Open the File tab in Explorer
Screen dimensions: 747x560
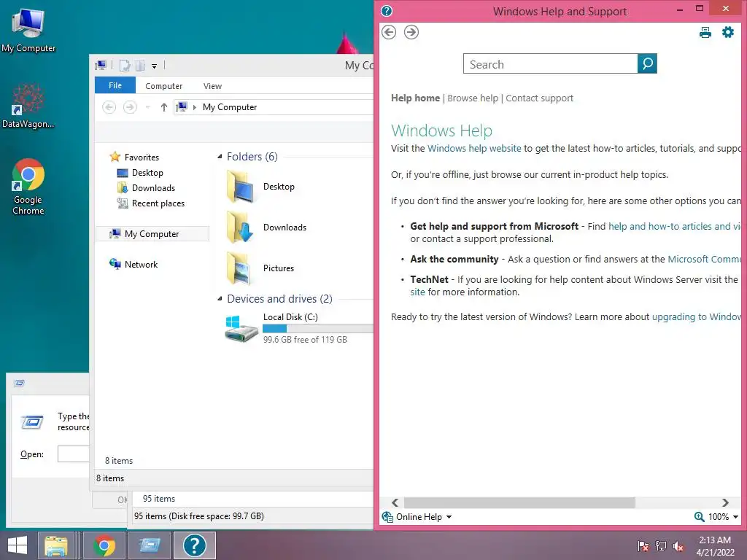click(x=115, y=85)
